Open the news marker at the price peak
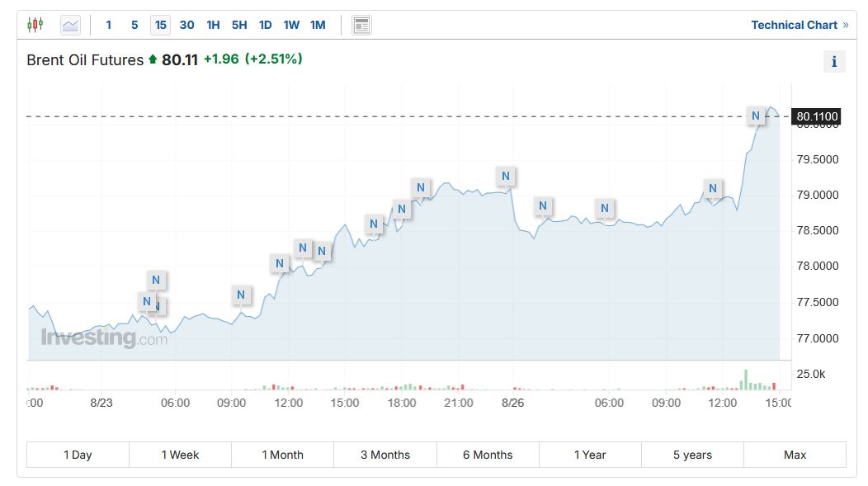 pyautogui.click(x=755, y=116)
